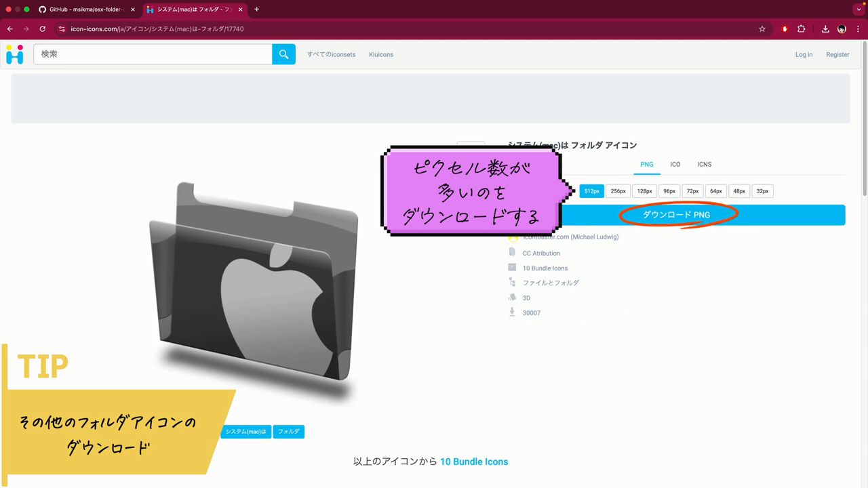The image size is (868, 488).
Task: Select the PNG format tab
Action: coord(647,165)
